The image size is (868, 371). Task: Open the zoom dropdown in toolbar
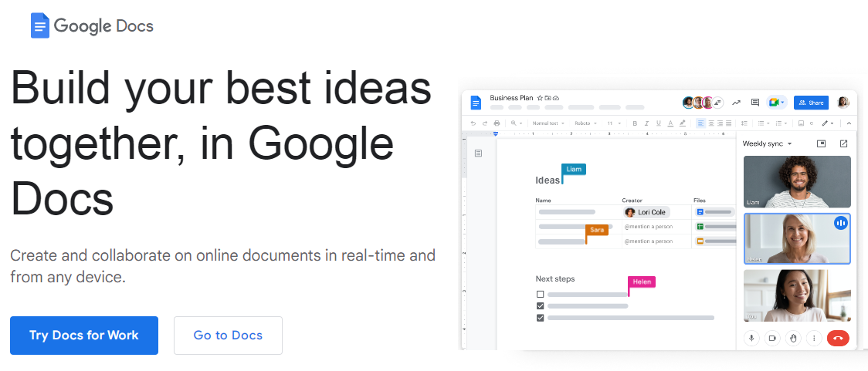click(517, 123)
